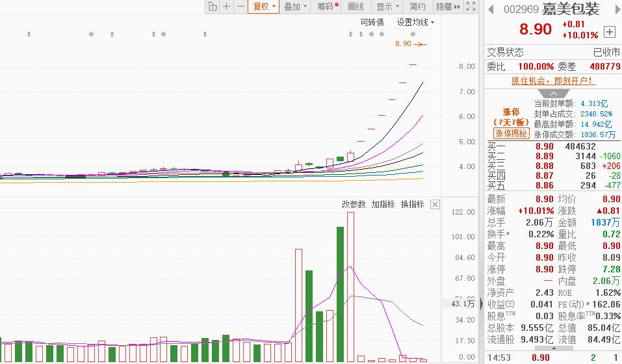Go to next stock with right arrow
Viewport: 622px width, 364px height.
pos(613,9)
